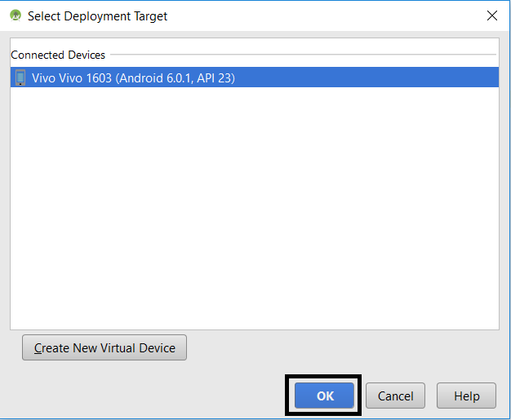Close the Select Deployment Target dialog
The width and height of the screenshot is (511, 420).
492,15
